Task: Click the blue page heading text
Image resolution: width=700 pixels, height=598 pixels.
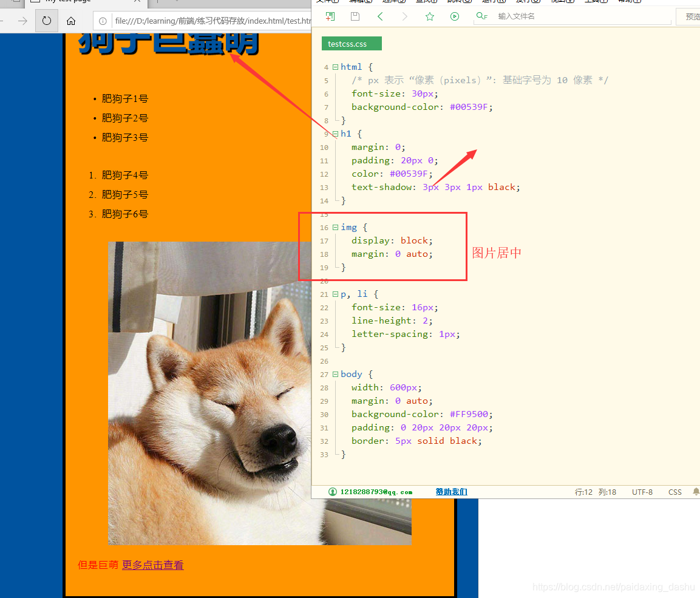Action: click(x=169, y=44)
